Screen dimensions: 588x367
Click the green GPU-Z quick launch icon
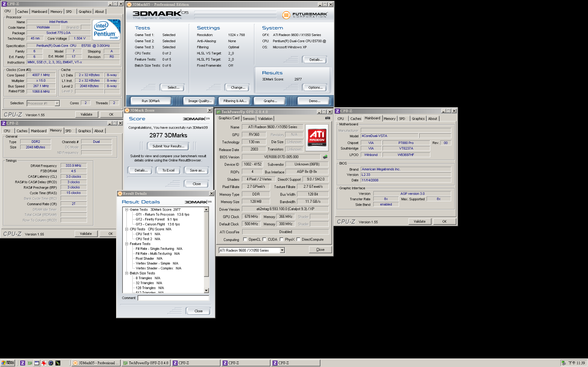30,363
